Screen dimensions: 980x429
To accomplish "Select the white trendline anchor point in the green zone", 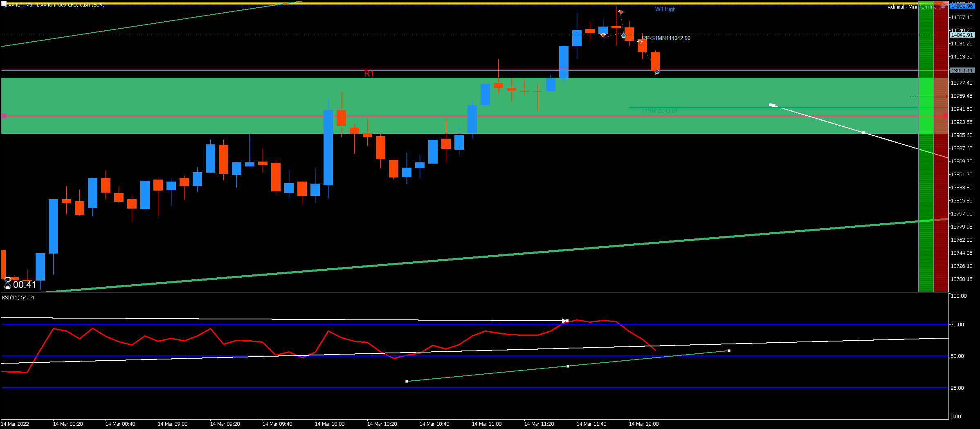I will click(x=863, y=133).
